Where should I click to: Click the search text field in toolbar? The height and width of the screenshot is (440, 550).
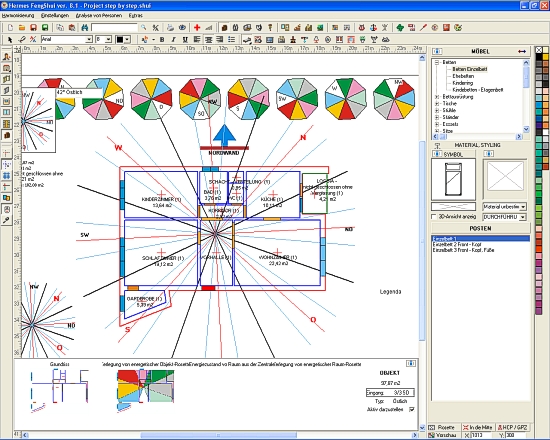[x=114, y=27]
